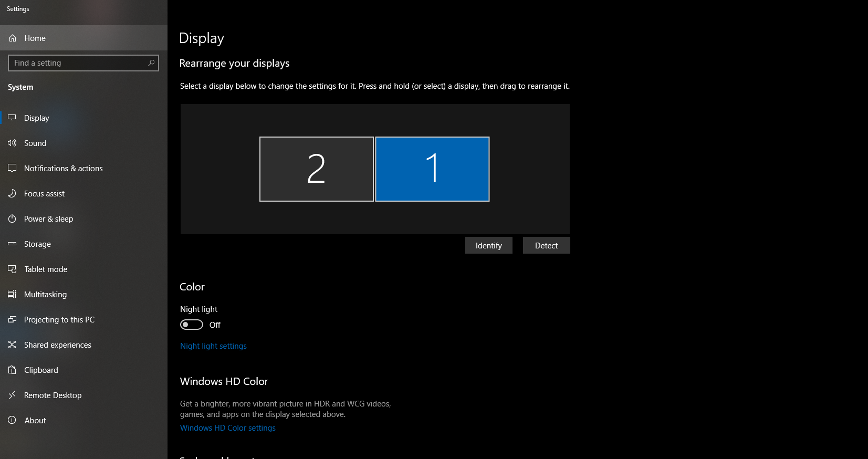Click the Power & sleep icon
Screen dimensions: 868x459
(12, 219)
